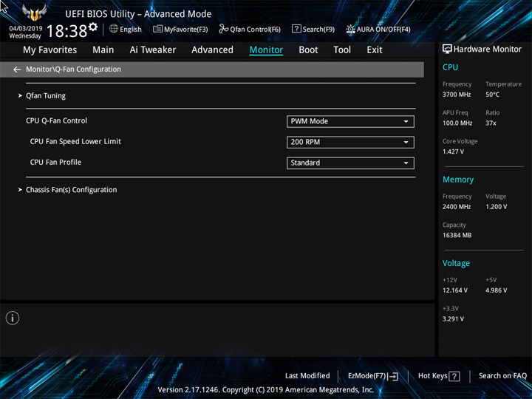The height and width of the screenshot is (399, 532).
Task: Open Search(F9) question mark icon
Action: click(296, 29)
